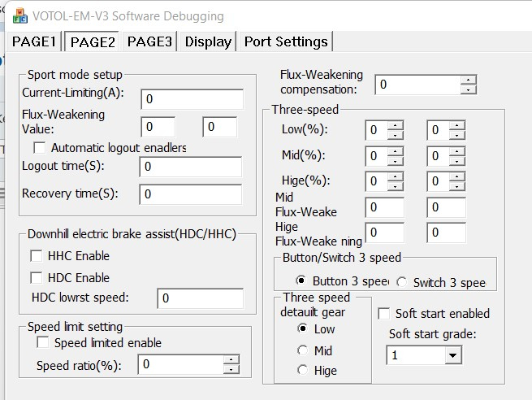Open the PAGE3 tab
Screen dimensions: 532x400
click(149, 41)
